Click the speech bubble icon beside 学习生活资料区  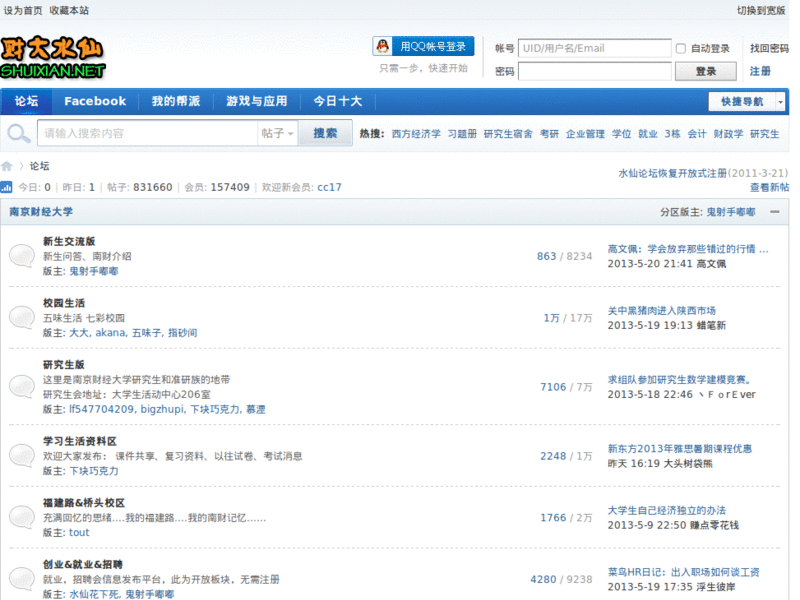point(22,456)
